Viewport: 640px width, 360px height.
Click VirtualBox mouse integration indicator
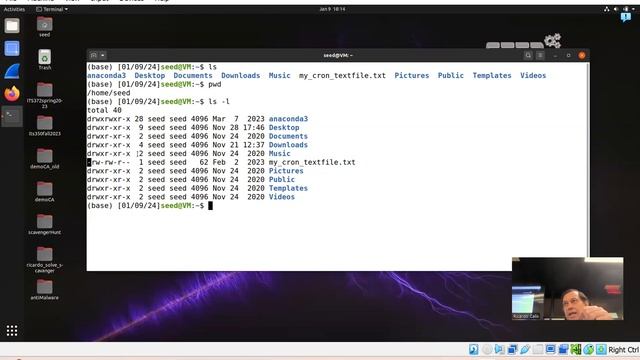pos(589,349)
